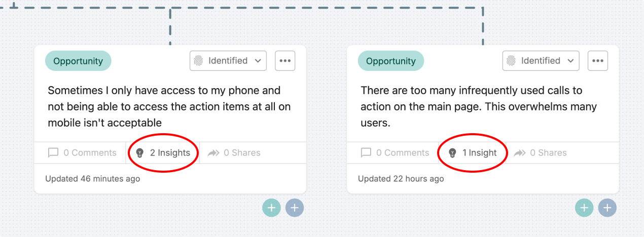Click the "Updated 22 hours ago" timestamp
644x237 pixels.
pyautogui.click(x=401, y=179)
